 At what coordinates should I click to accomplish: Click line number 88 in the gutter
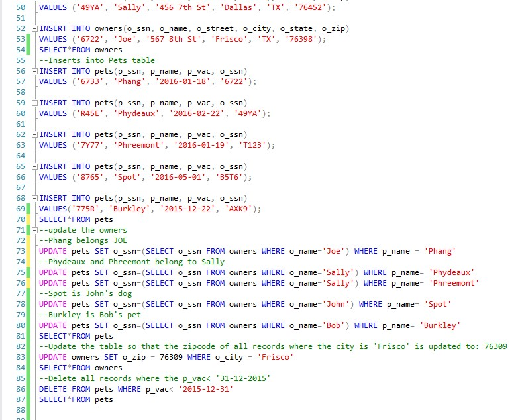pyautogui.click(x=21, y=410)
